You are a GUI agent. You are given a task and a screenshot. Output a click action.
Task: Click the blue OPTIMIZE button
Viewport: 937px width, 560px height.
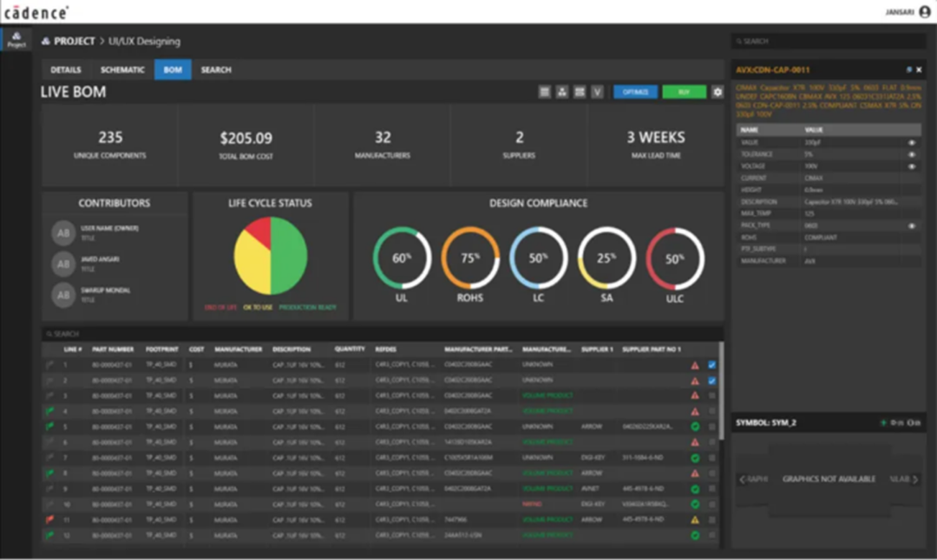(x=635, y=92)
